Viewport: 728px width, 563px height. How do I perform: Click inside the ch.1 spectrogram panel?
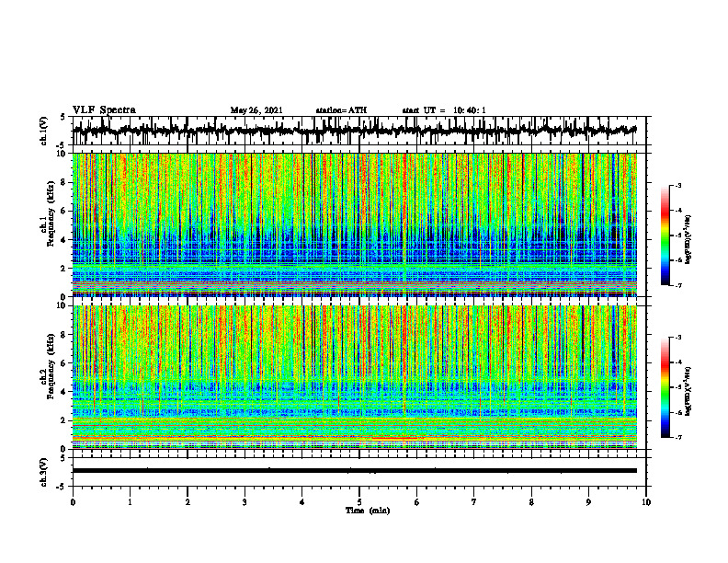click(355, 224)
